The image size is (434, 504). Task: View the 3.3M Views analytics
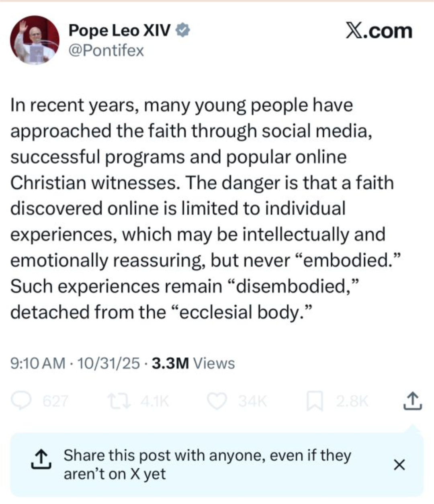(193, 363)
